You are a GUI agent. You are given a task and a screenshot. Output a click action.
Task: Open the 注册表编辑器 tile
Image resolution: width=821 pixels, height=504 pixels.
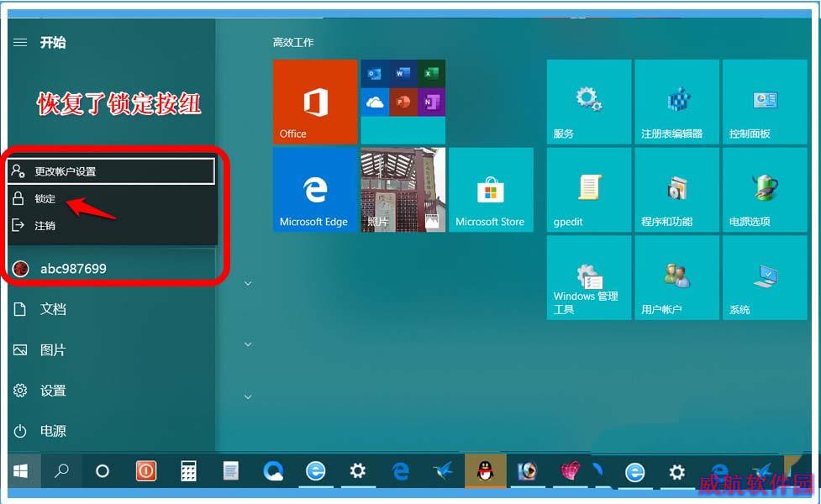(676, 102)
